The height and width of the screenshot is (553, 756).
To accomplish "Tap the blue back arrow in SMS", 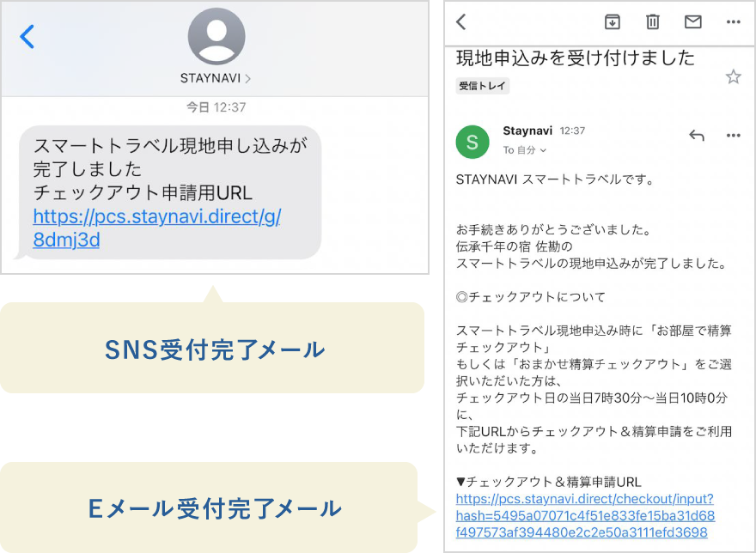I will (27, 37).
